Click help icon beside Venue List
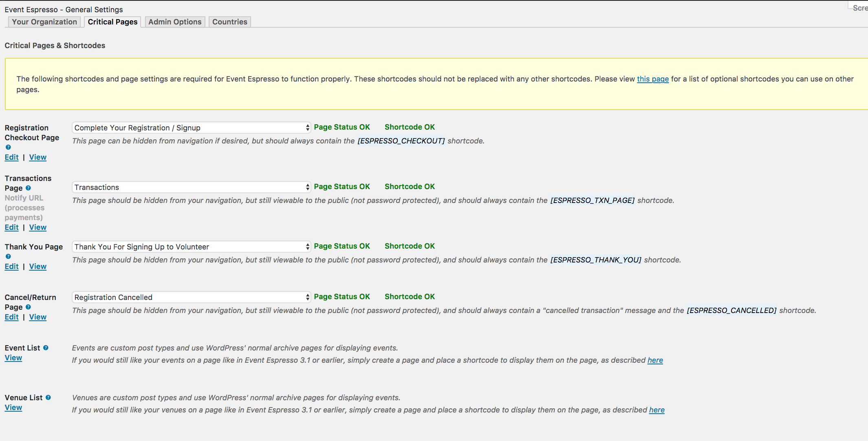This screenshot has width=868, height=441. tap(48, 398)
